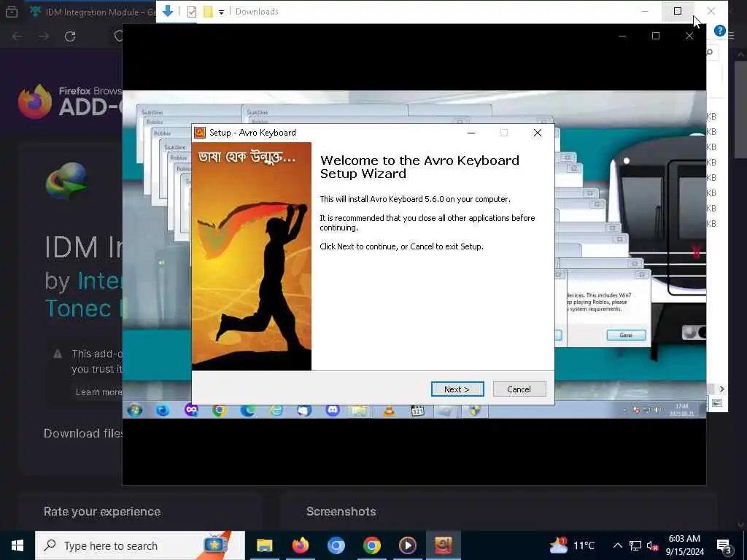Switch Explorer view using bottom-right view icon
This screenshot has width=747, height=560.
[717, 403]
